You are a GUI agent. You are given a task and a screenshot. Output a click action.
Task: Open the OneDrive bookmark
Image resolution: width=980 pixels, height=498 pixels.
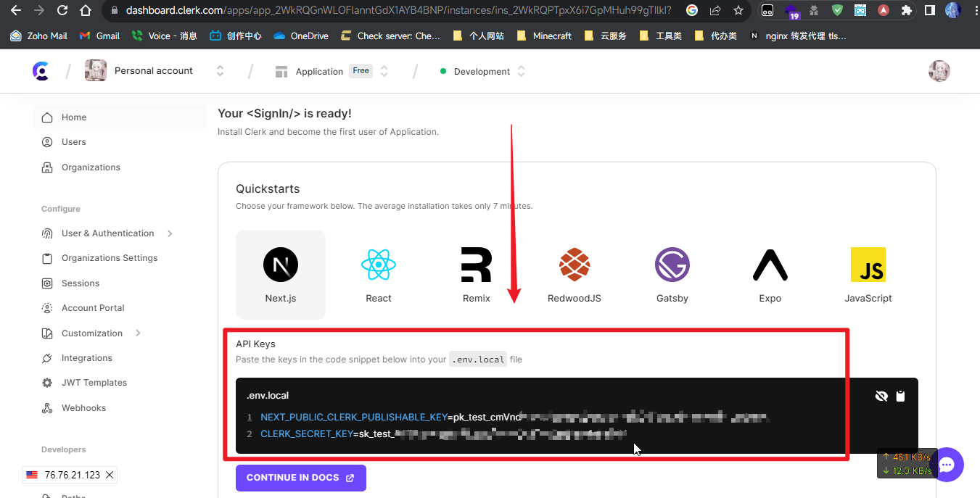pos(301,36)
